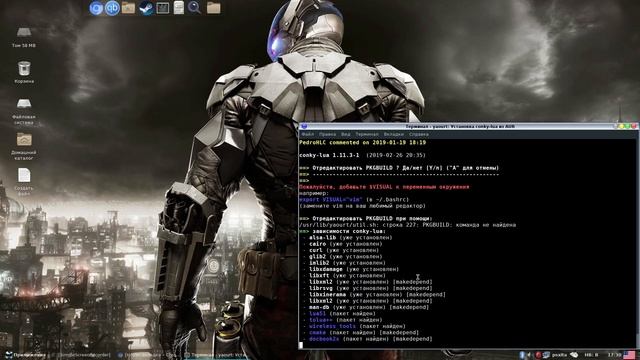This screenshot has height=360, width=640.
Task: Click the 'export VISUAL="vim"' text in terminal
Action: 331,200
